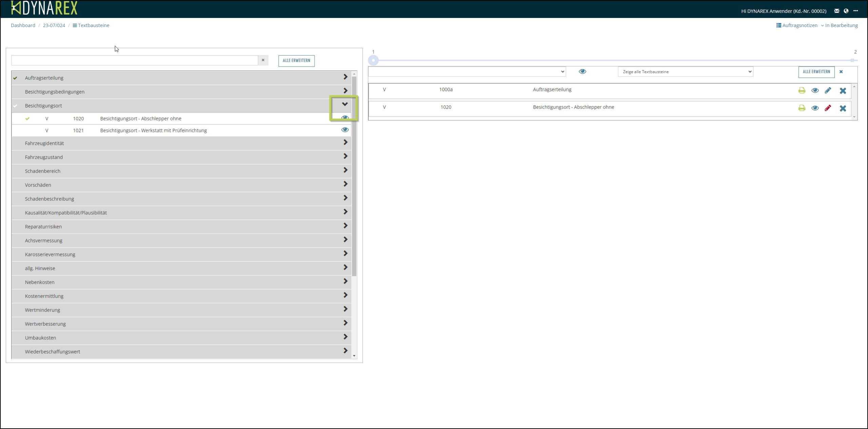Toggle eye preview for 1021 Werkstatt mit Prüfeinrichtung
The height and width of the screenshot is (429, 868).
pyautogui.click(x=345, y=130)
